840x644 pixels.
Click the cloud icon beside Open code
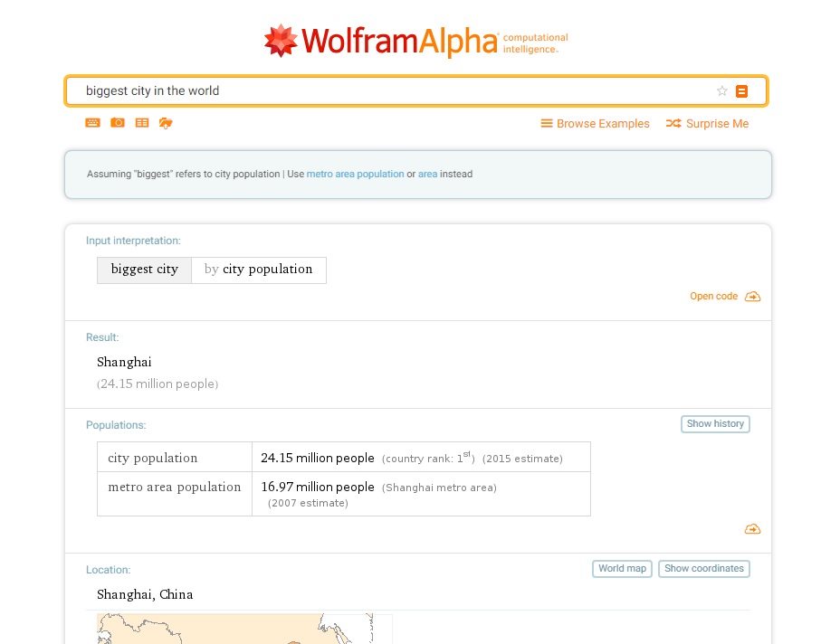pos(752,297)
